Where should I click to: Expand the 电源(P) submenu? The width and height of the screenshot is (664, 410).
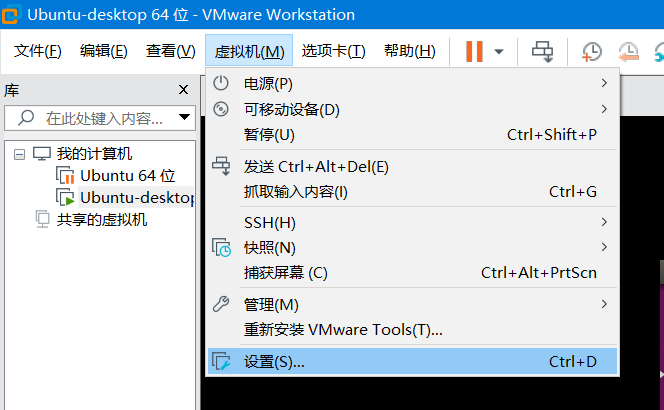click(412, 83)
